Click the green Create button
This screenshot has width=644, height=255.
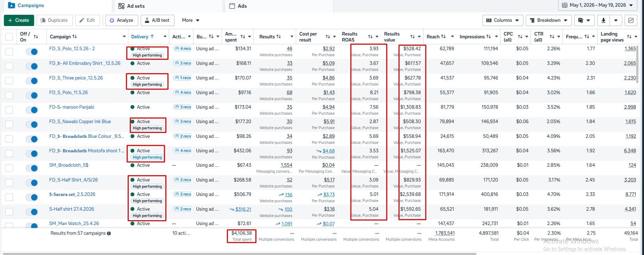(19, 20)
